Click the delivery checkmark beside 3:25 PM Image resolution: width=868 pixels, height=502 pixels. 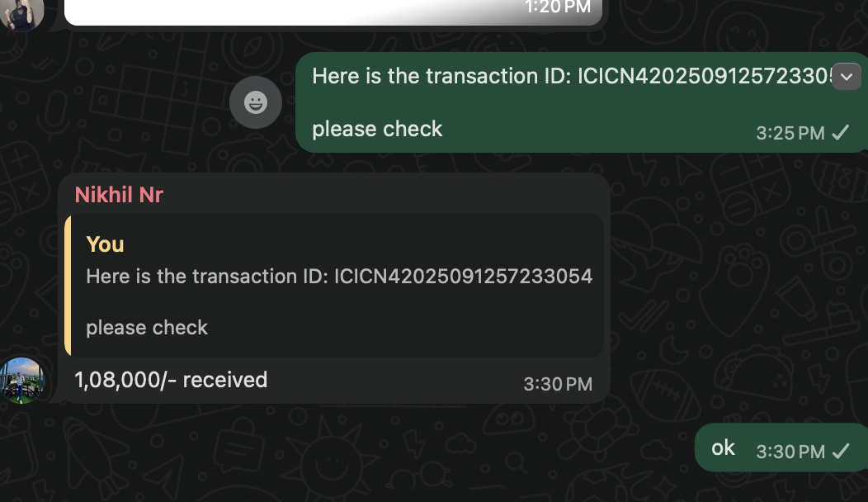840,132
